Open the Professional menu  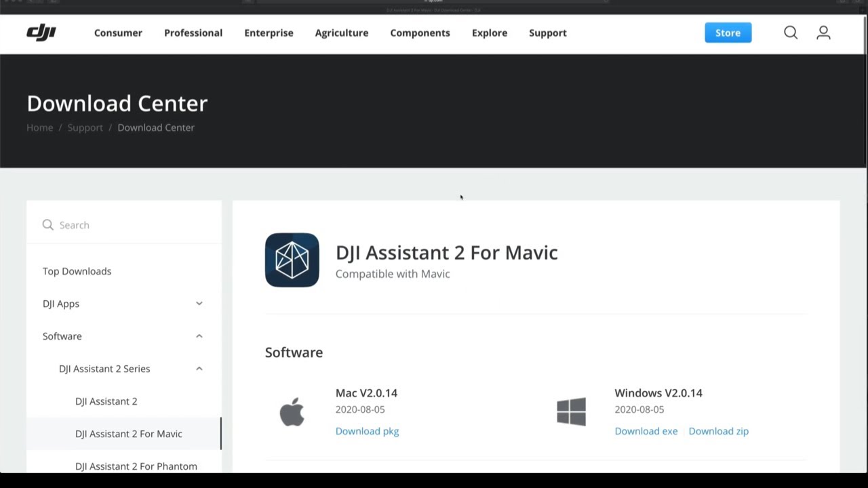193,33
